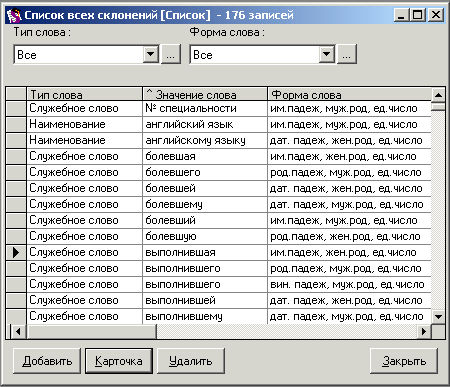Click 'Наименование' in 'английскому языку' row
450x387 pixels.
84,140
